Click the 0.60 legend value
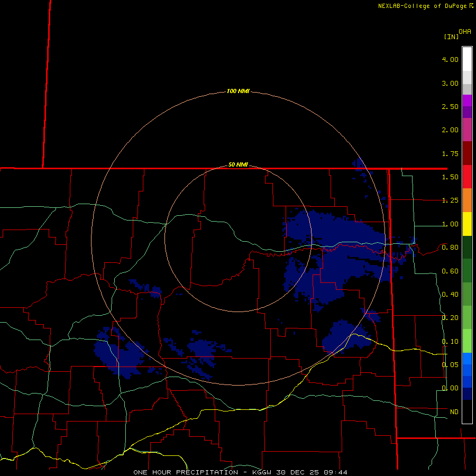 pyautogui.click(x=450, y=271)
